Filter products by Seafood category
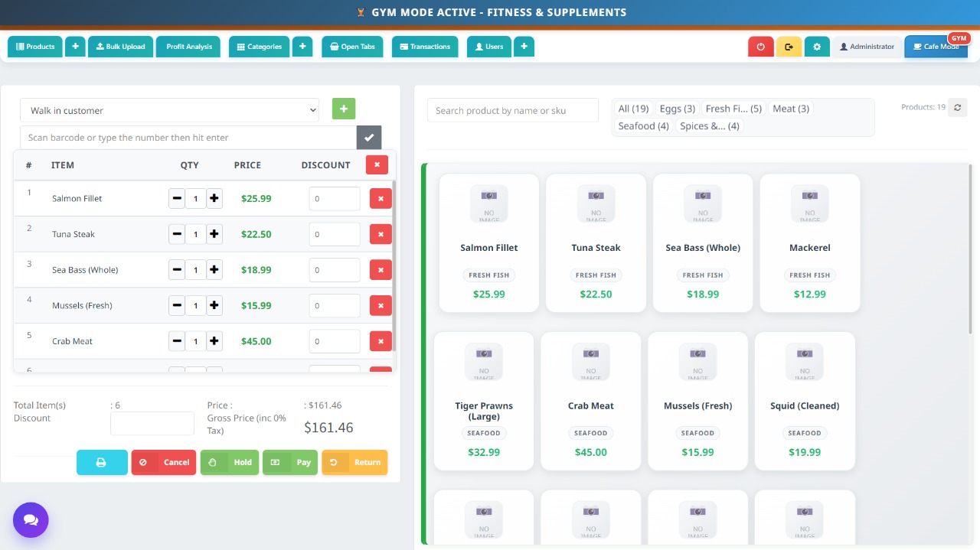 click(644, 126)
